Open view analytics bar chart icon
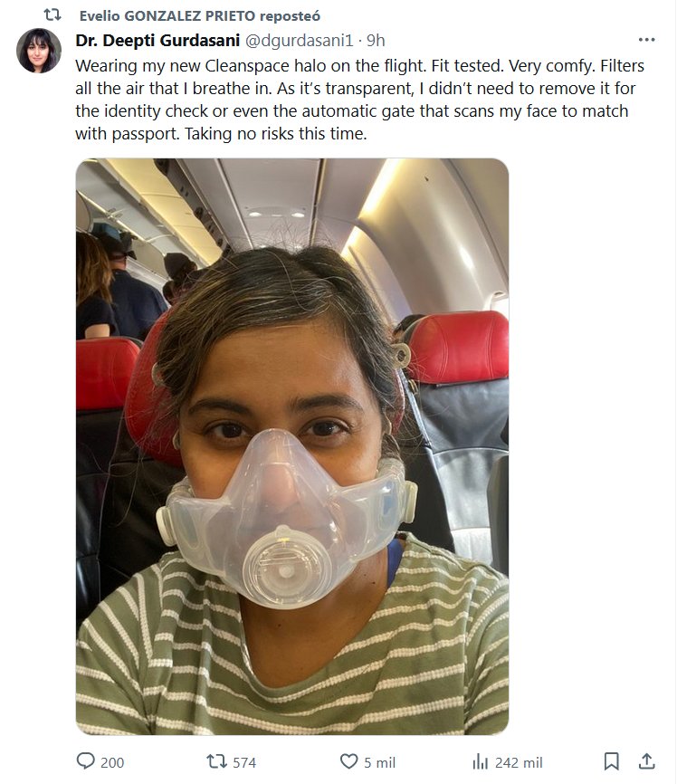The image size is (677, 784). coord(481,761)
